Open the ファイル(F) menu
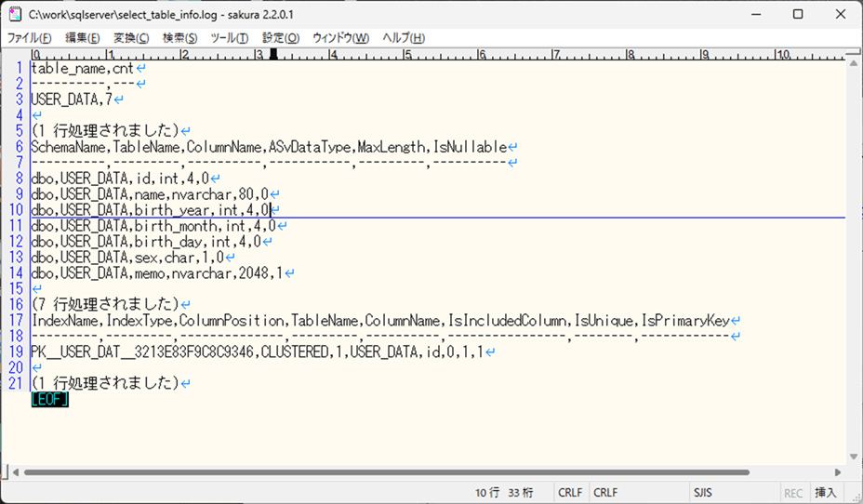This screenshot has width=863, height=504. (x=30, y=38)
